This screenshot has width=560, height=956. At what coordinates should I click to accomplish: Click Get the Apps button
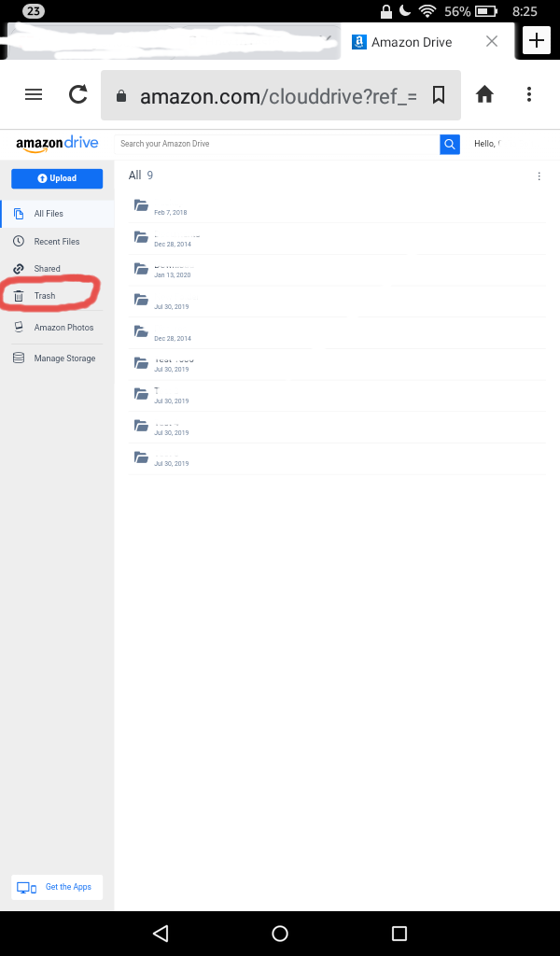(58, 887)
